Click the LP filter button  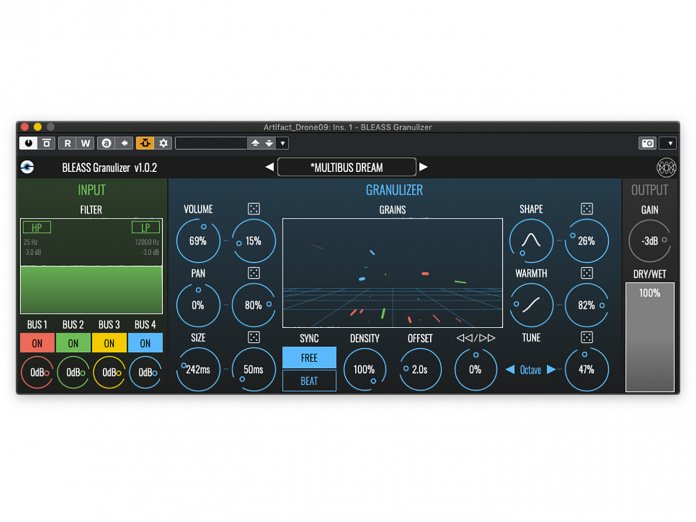(x=146, y=227)
